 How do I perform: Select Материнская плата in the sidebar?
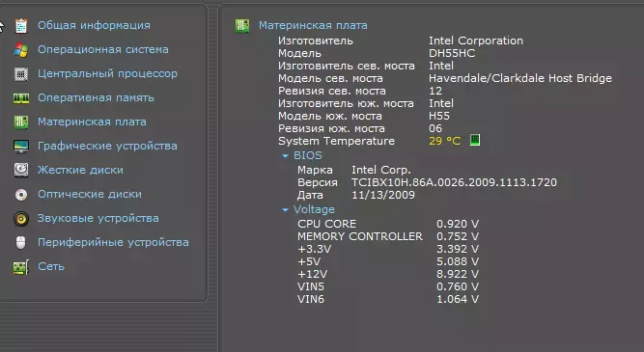[x=92, y=122]
